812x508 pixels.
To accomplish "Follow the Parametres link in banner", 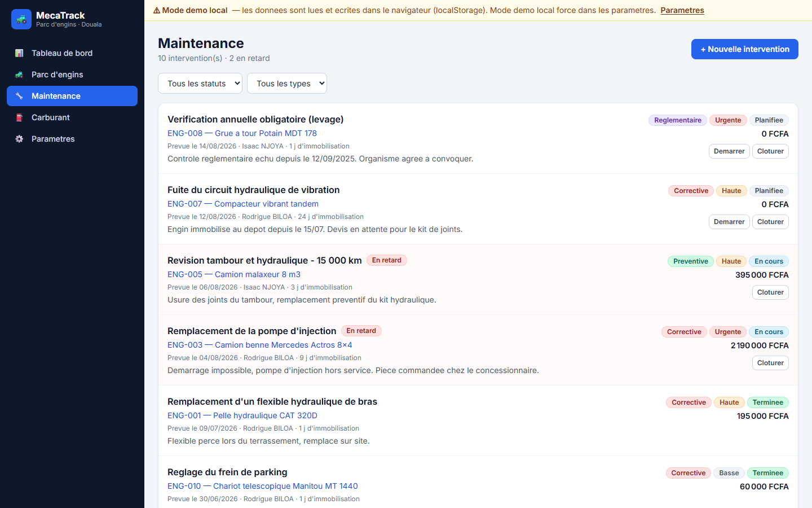I will [x=682, y=10].
